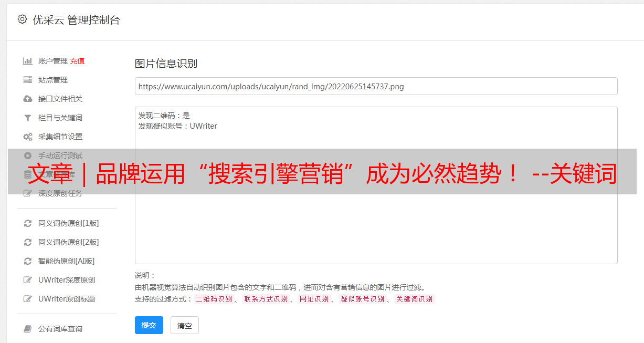Image resolution: width=644 pixels, height=343 pixels.
Task: Click the edit icon beside UWriter原创标题
Action: click(28, 299)
